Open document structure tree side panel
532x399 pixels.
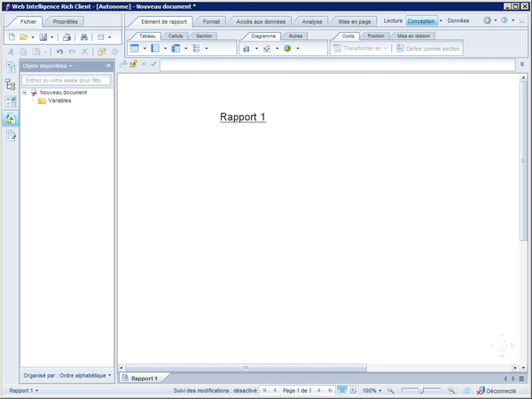click(11, 85)
